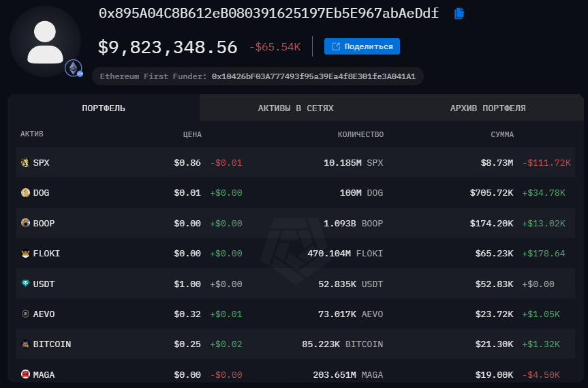Click the USDT token icon
Viewport: 588px width, 388px height.
click(25, 284)
